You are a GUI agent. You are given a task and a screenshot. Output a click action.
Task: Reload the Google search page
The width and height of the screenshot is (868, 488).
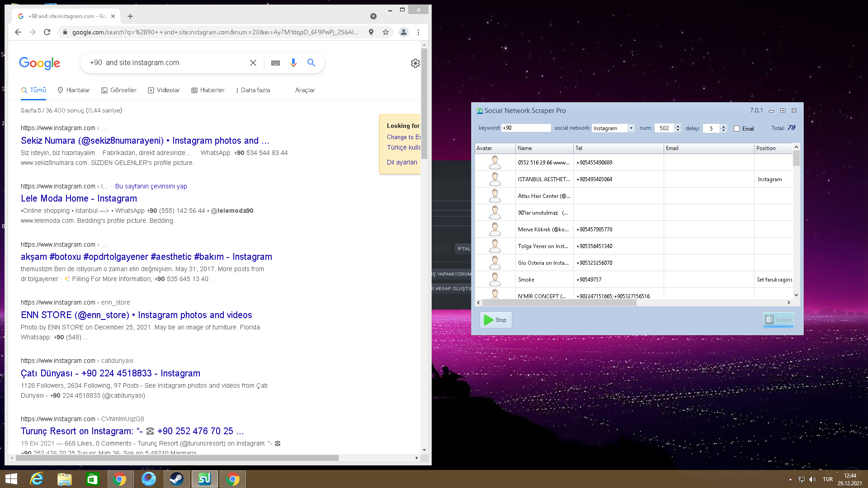(x=47, y=32)
